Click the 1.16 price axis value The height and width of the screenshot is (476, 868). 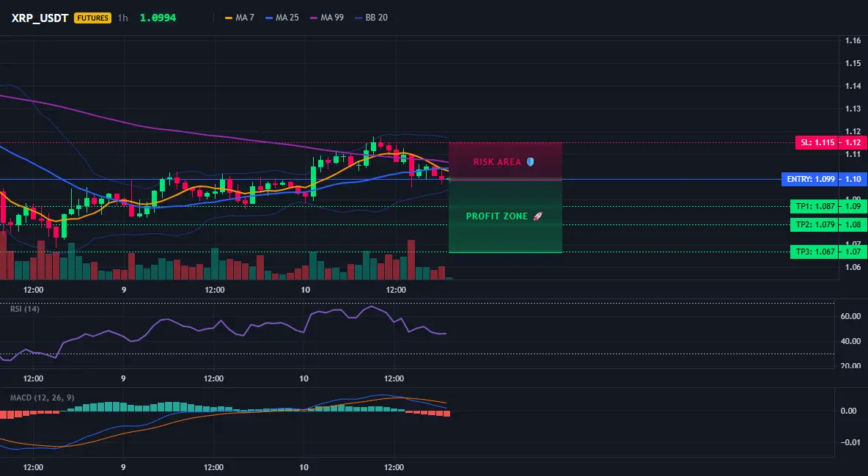pyautogui.click(x=853, y=40)
